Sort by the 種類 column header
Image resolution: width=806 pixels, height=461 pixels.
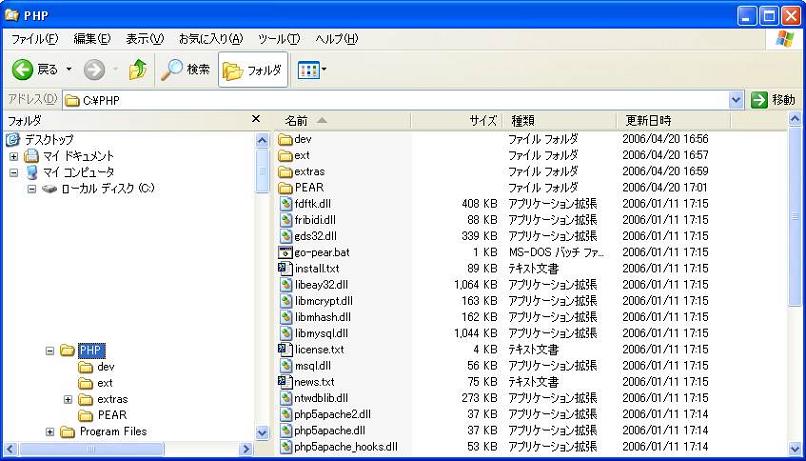pos(559,121)
